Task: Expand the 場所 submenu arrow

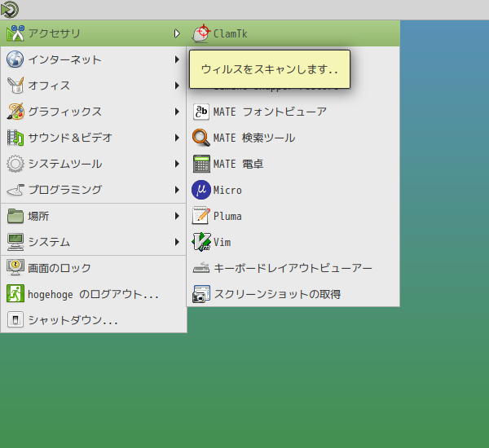Action: pos(177,216)
